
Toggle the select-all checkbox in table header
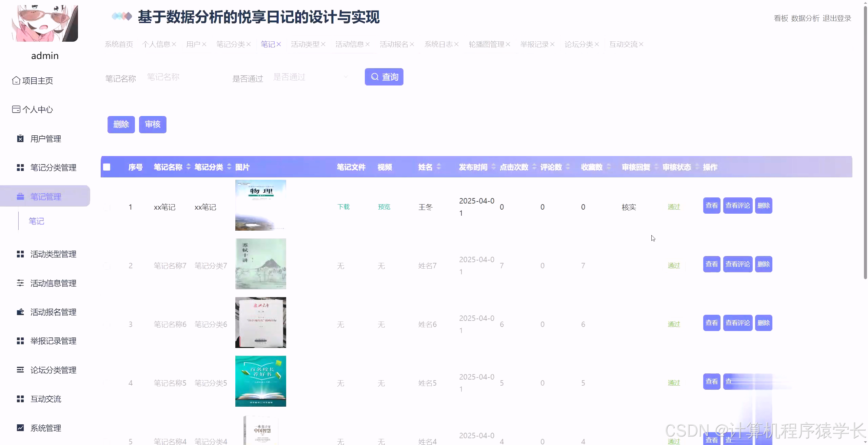[106, 167]
